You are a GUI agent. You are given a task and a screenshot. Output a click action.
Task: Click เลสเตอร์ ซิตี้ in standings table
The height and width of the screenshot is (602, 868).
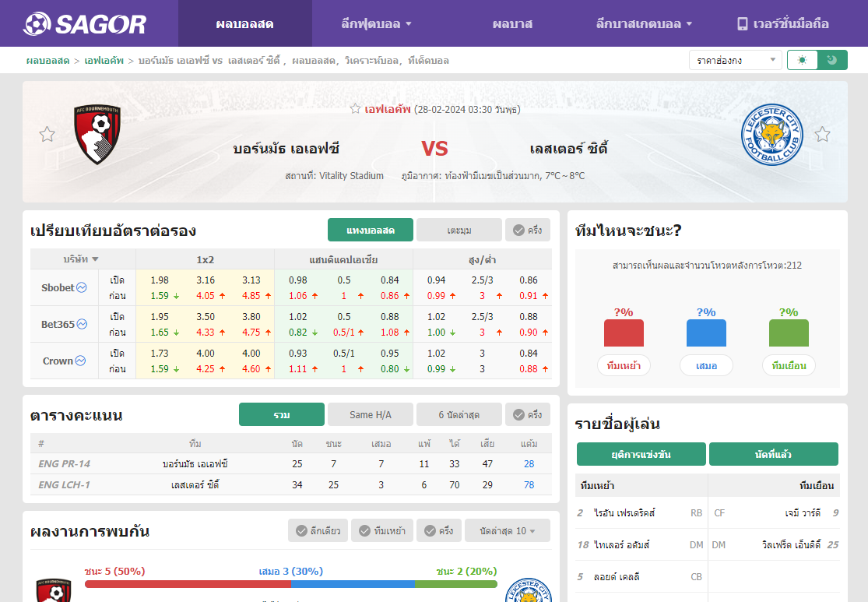195,484
